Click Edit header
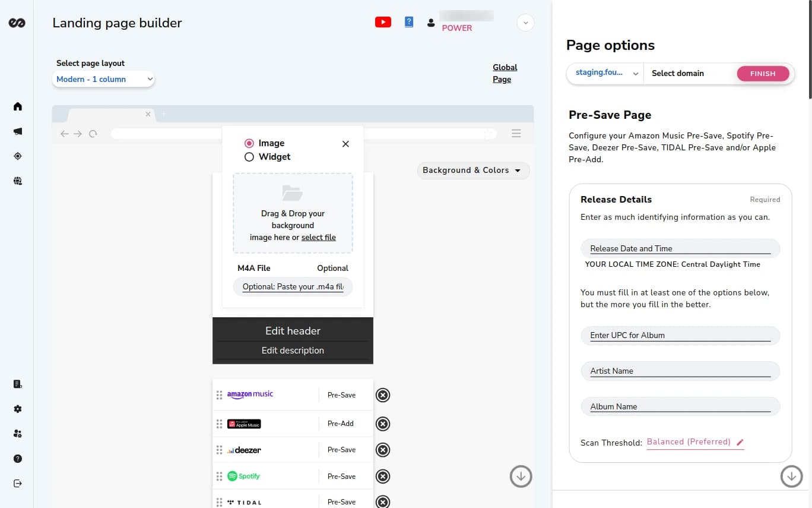Image resolution: width=812 pixels, height=508 pixels. coord(293,331)
